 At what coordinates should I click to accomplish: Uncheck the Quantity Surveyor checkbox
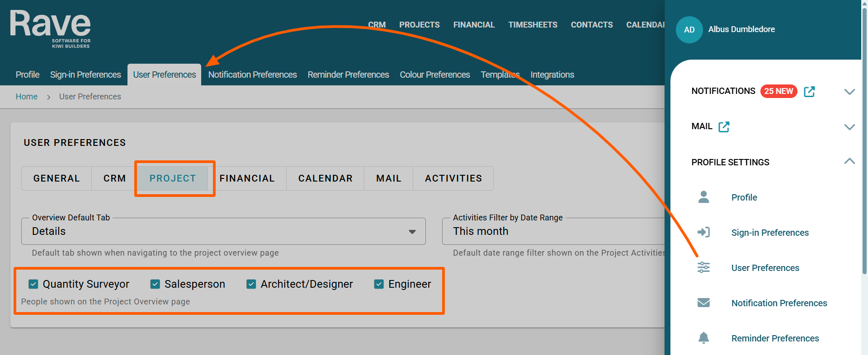point(33,284)
